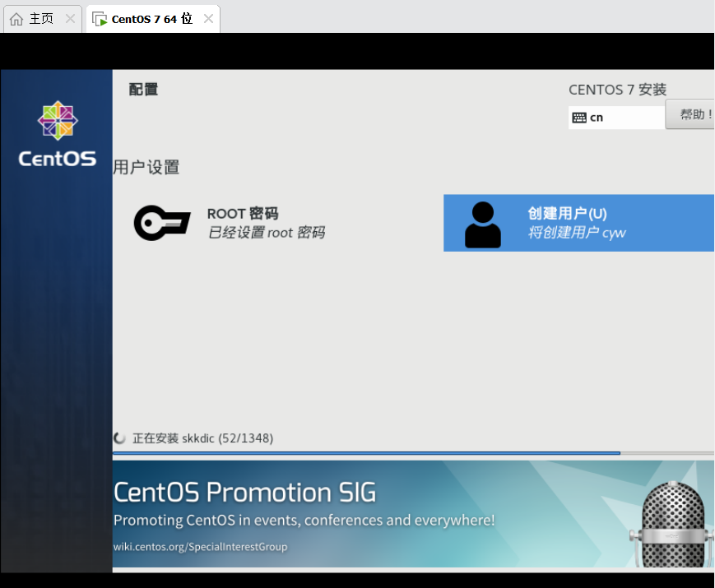Click the 配置 heading
Screen dimensions: 715x588
tap(143, 90)
